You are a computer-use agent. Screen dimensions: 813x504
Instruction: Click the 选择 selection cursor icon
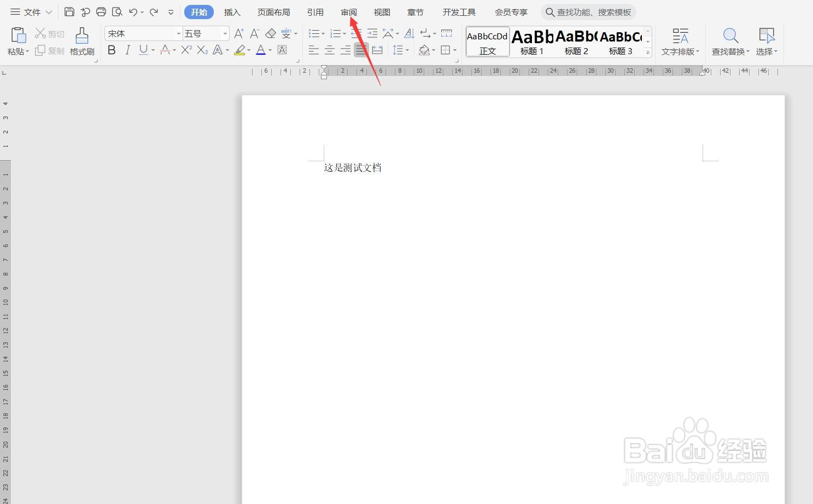click(767, 36)
